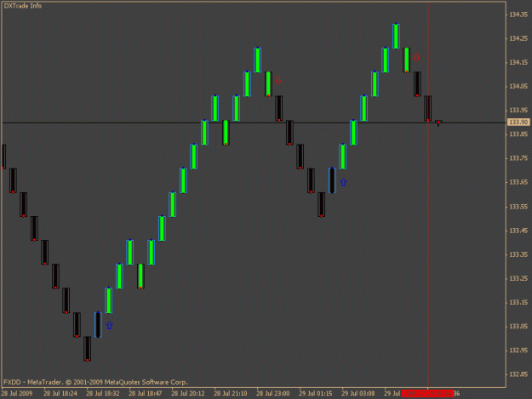Click the 28 Jul 2009 time label

(x=17, y=394)
